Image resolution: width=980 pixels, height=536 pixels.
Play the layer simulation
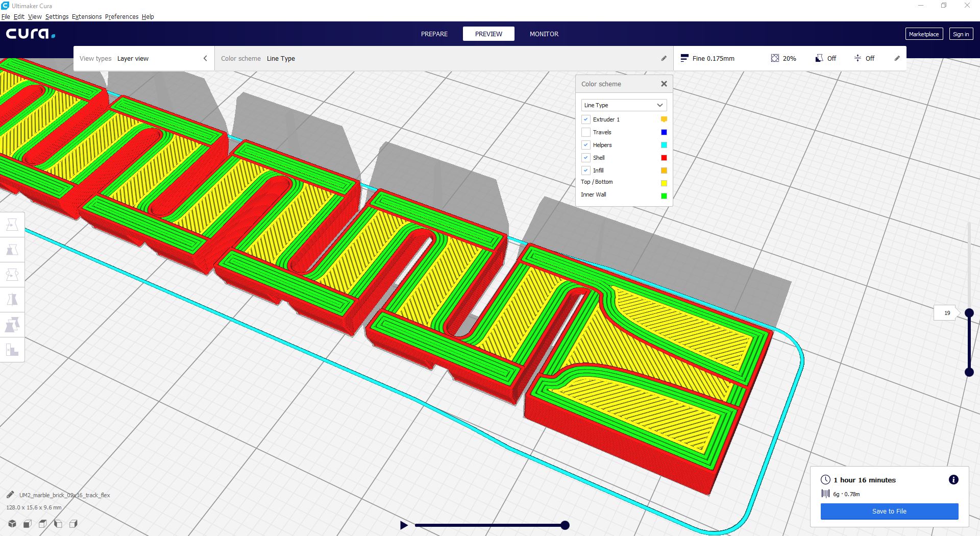tap(404, 525)
